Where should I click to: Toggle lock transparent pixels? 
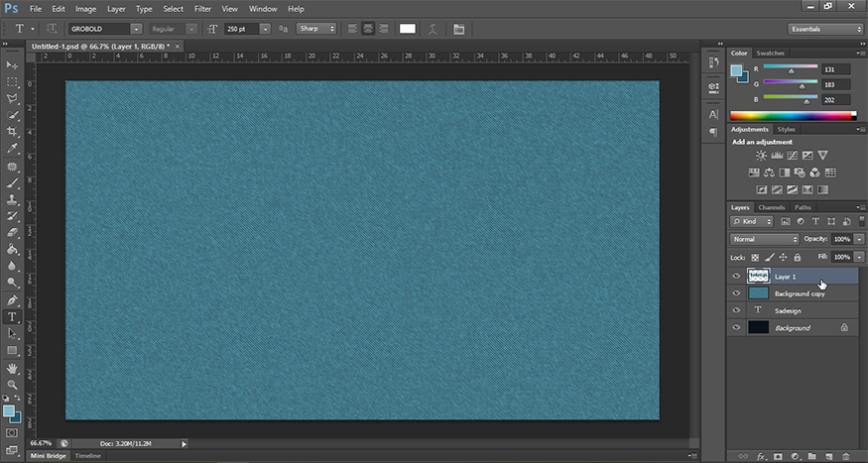(755, 257)
